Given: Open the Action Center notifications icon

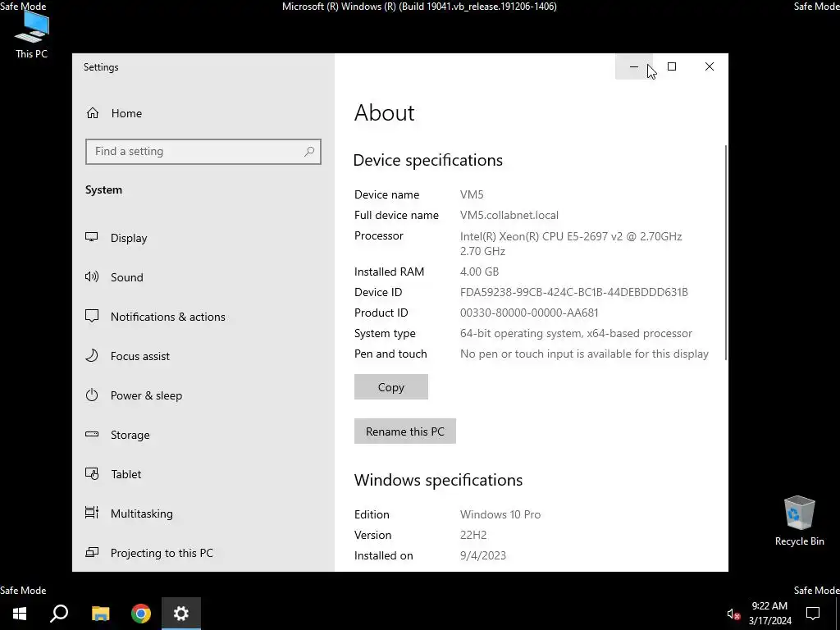Looking at the screenshot, I should tap(813, 614).
